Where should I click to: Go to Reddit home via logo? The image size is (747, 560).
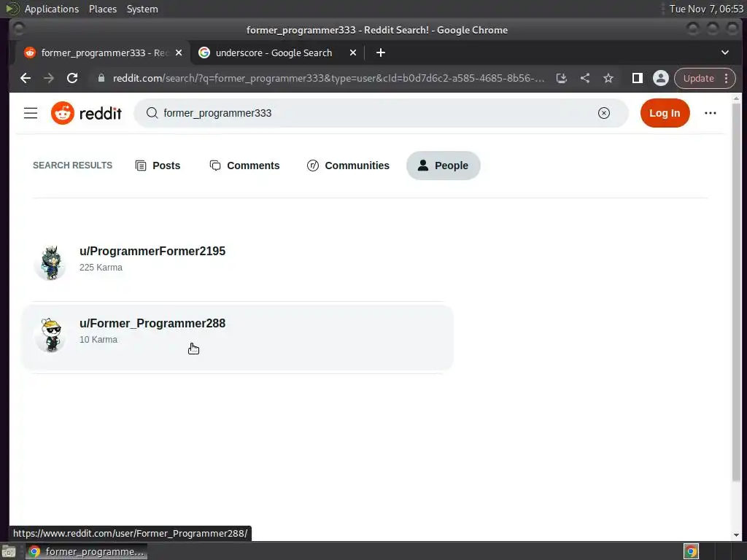[x=86, y=113]
